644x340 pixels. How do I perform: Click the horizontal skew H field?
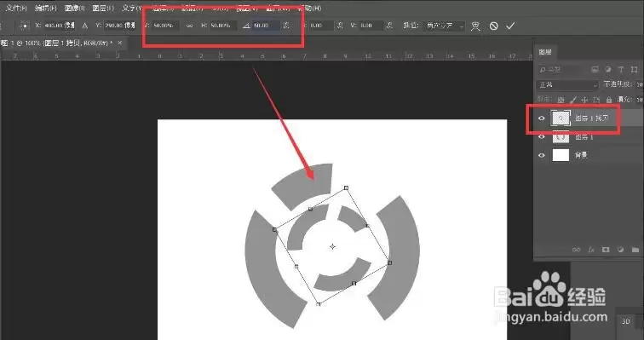tap(321, 26)
